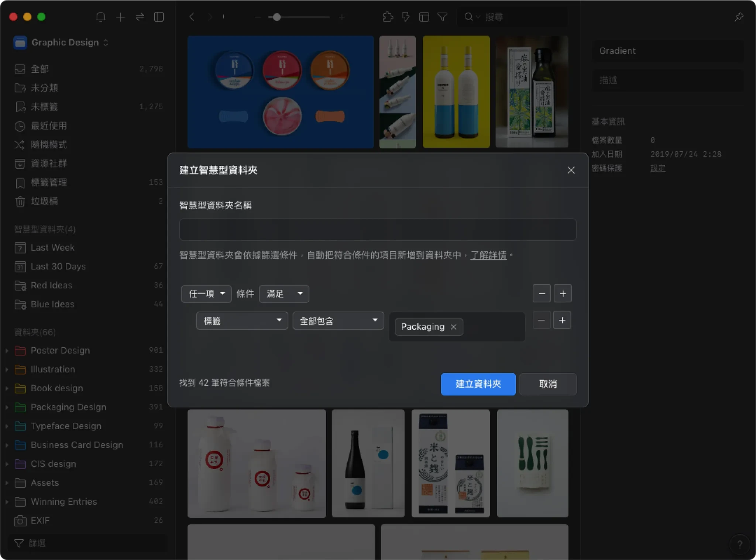This screenshot has height=560, width=756.
Task: Open the layout view icon in the toolbar
Action: point(424,17)
